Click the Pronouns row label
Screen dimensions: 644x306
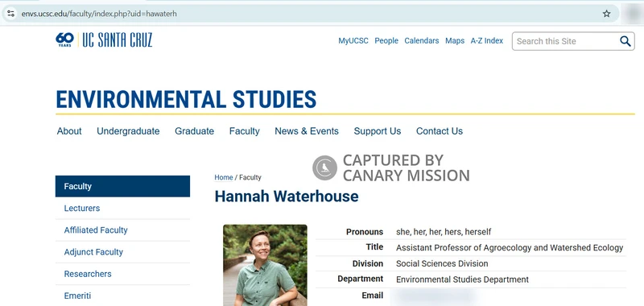click(x=365, y=232)
